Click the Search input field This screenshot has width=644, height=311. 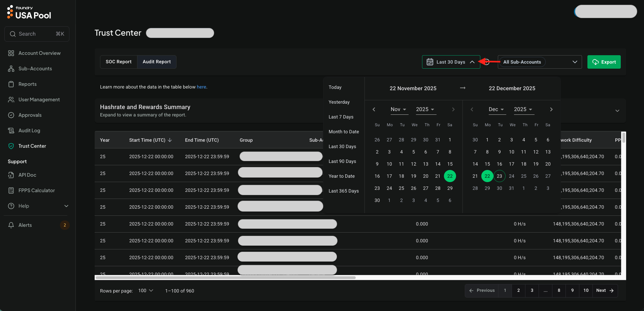pyautogui.click(x=37, y=34)
